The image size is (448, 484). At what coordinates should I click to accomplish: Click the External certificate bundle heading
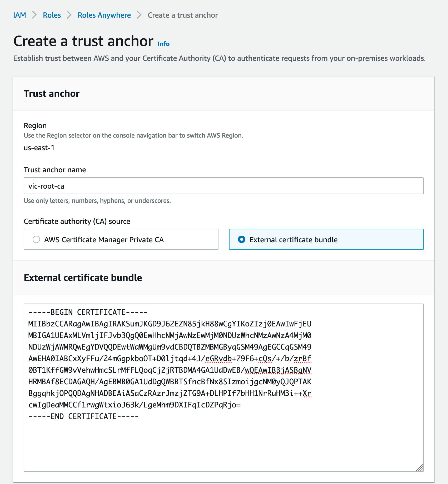pos(83,278)
